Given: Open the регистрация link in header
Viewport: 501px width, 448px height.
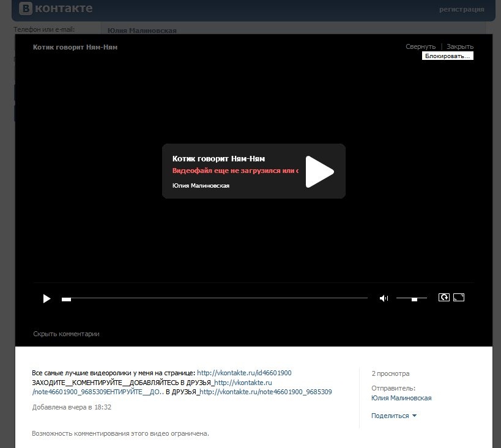Looking at the screenshot, I should click(x=461, y=9).
